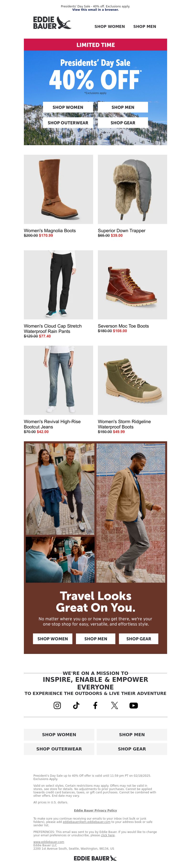Open the Eddie Bauer Privacy Policy link
Screen dimensions: 191x868
tap(95, 810)
